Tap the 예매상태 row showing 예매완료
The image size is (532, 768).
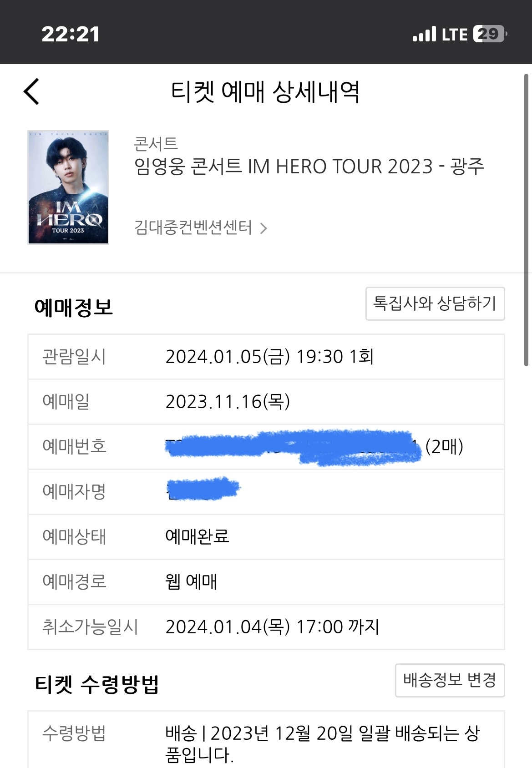(x=266, y=537)
